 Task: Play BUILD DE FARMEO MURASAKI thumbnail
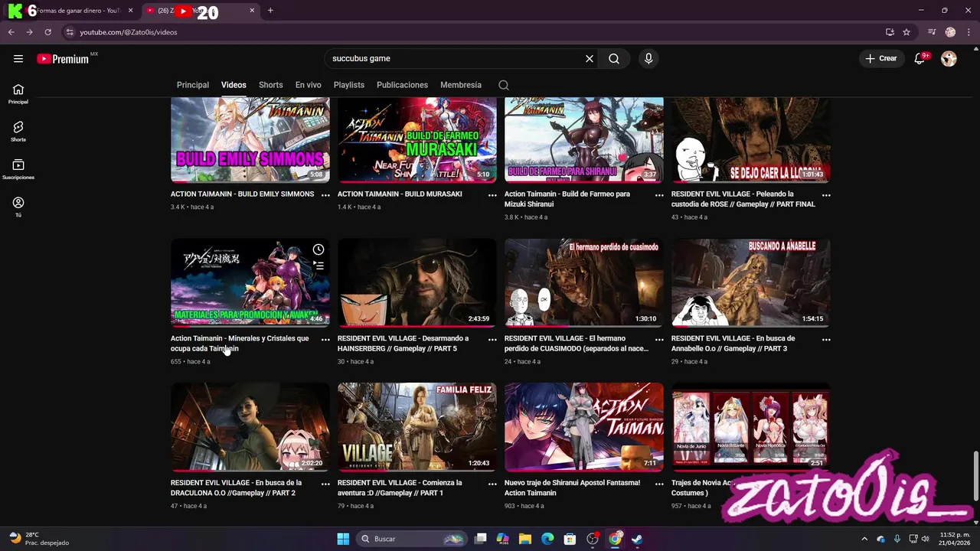point(417,139)
